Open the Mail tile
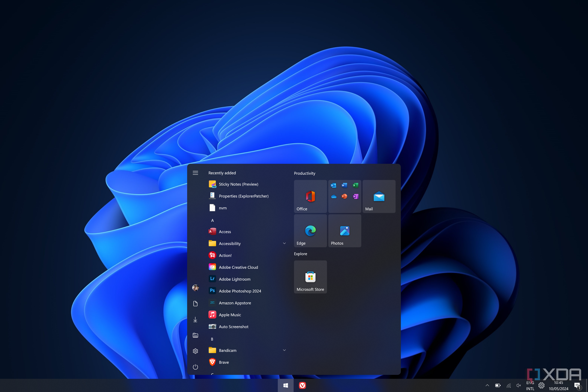Screen dimensions: 588x392 (x=379, y=197)
